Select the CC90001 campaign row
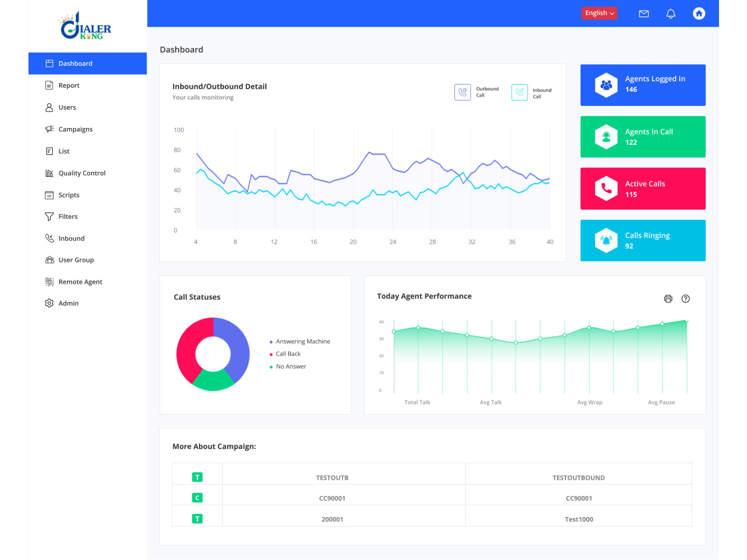This screenshot has height=560, width=747. click(332, 498)
